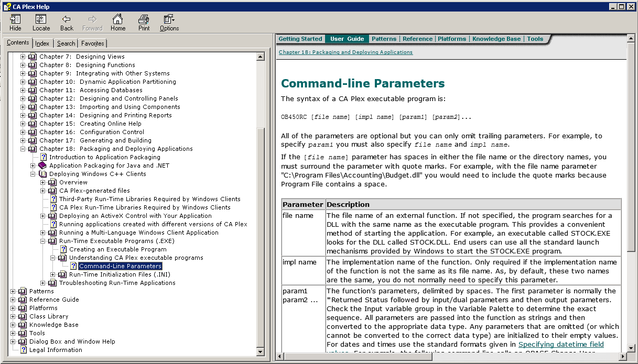Open Running applications created with different versions
638x364 pixels.
[153, 224]
